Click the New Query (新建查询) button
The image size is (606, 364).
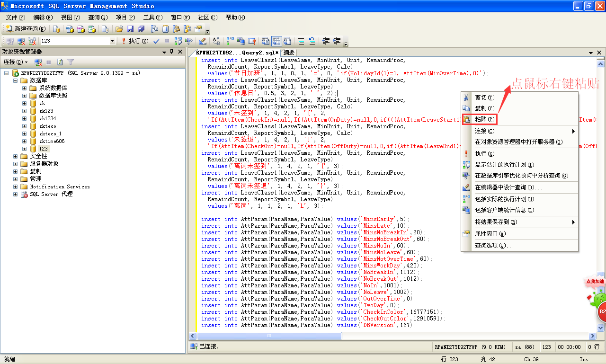tap(22, 29)
